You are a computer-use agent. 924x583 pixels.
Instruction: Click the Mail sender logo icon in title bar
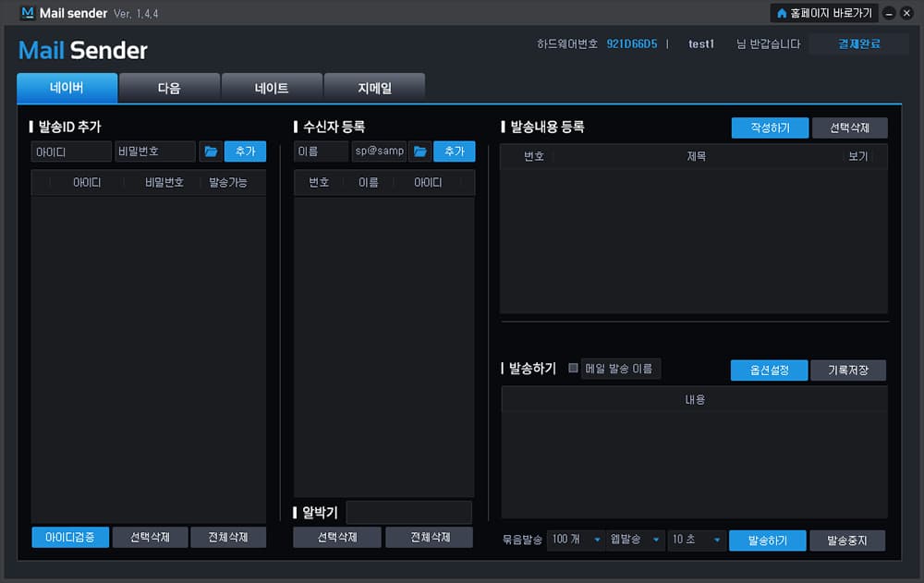[27, 12]
